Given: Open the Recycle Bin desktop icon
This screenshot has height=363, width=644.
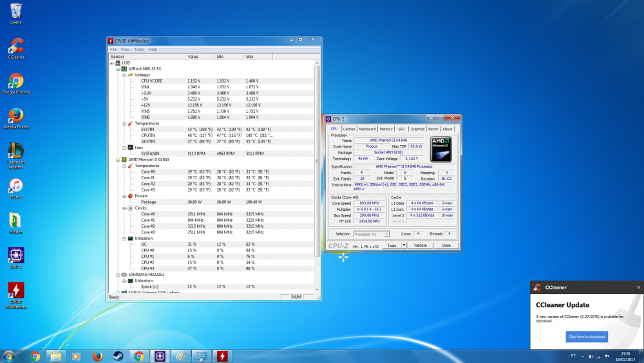Looking at the screenshot, I should click(x=16, y=11).
